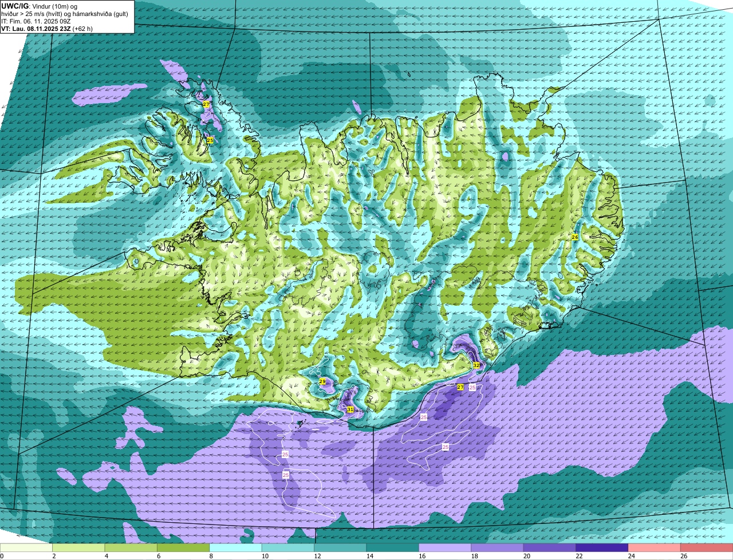
Task: Click the yellow 31 max gust label
Action: (x=350, y=409)
